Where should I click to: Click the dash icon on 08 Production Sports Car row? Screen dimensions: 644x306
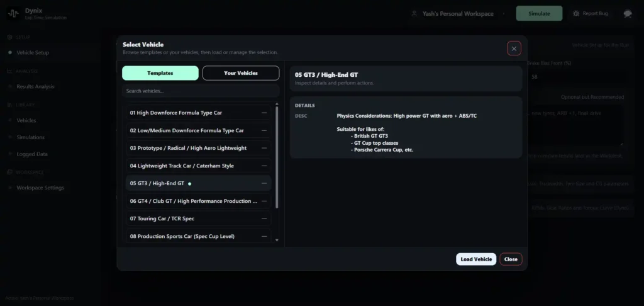(264, 236)
